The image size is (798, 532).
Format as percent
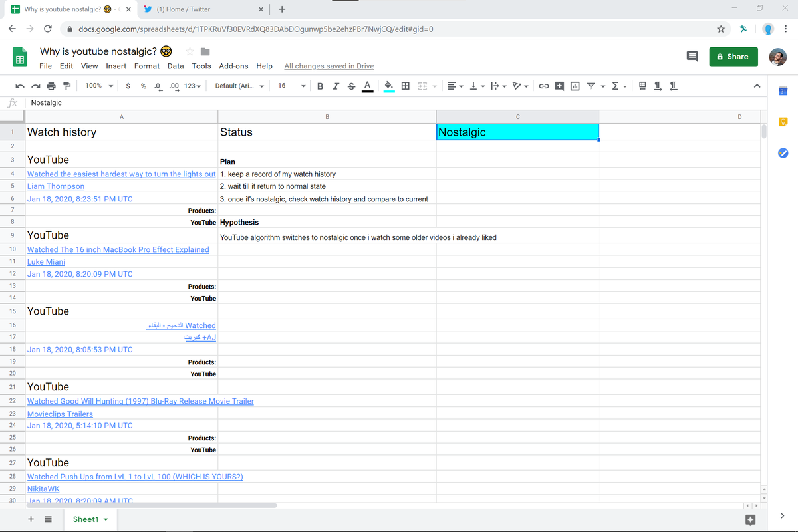coord(143,86)
